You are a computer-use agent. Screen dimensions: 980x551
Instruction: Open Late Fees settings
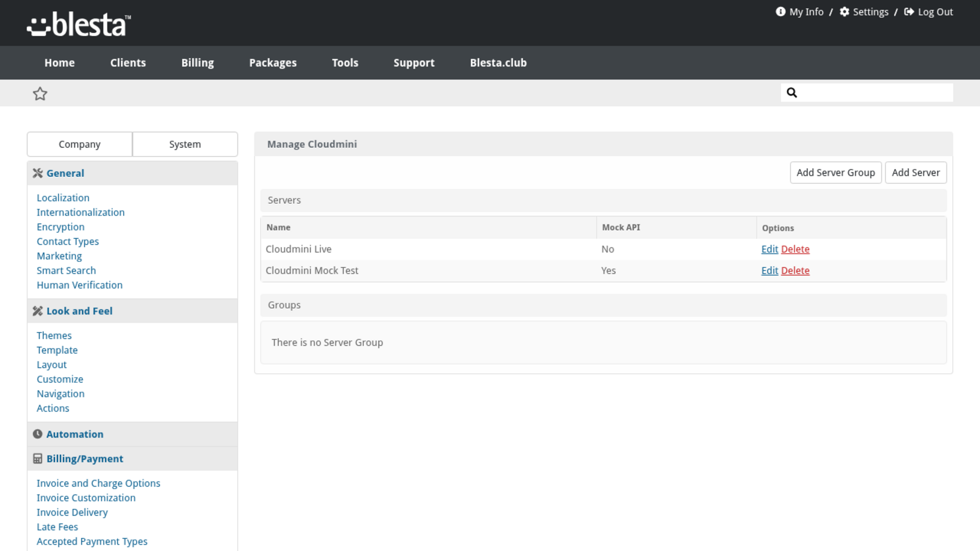point(57,527)
